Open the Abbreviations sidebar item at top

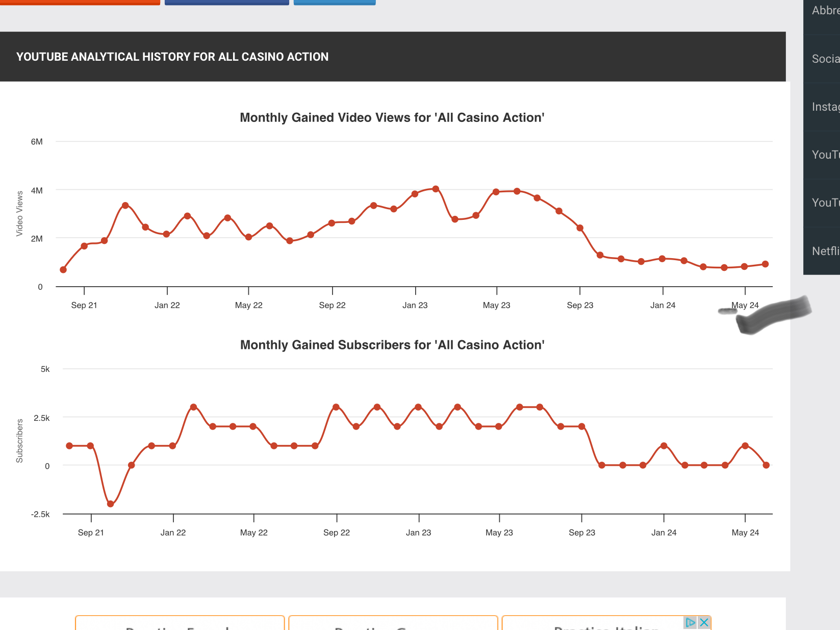coord(824,11)
